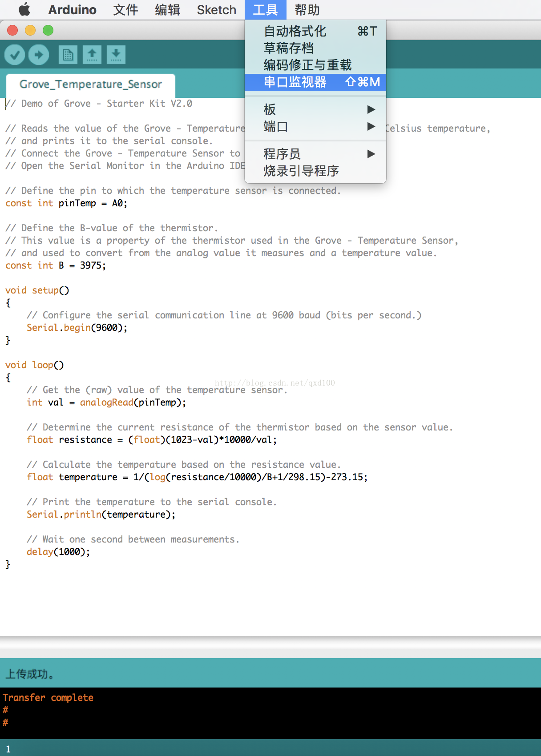
Task: Click the line 'const int B = 3975;'
Action: pyautogui.click(x=56, y=265)
